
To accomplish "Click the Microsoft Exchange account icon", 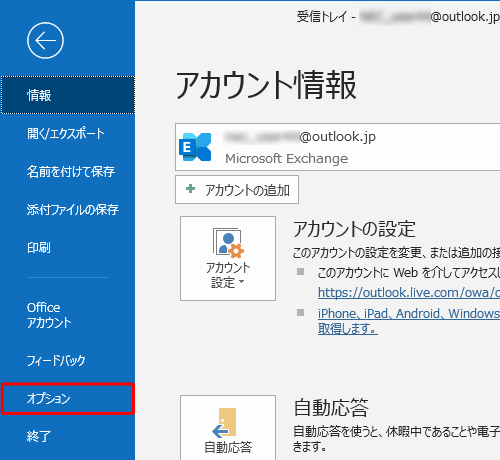I will point(195,147).
